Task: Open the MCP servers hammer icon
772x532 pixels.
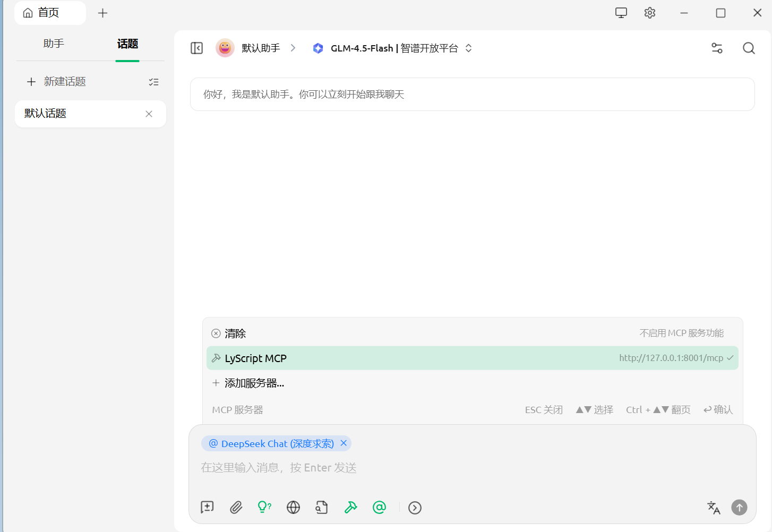Action: tap(350, 508)
